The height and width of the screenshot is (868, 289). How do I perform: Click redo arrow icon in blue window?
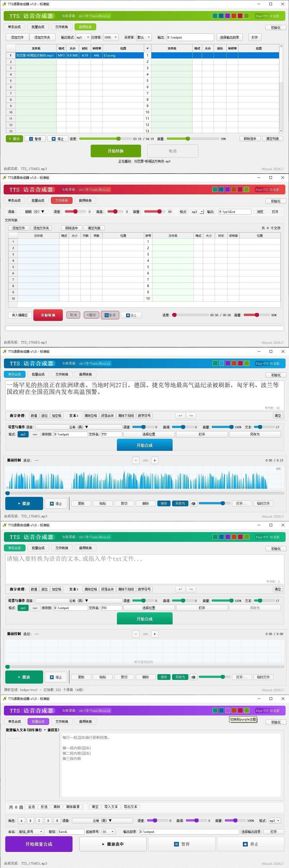[x=191, y=416]
